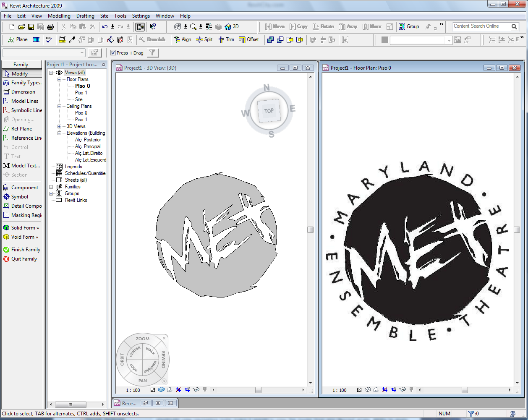The width and height of the screenshot is (528, 420).
Task: Toggle Reveal Hidden Elements lightbulb
Action: click(205, 390)
